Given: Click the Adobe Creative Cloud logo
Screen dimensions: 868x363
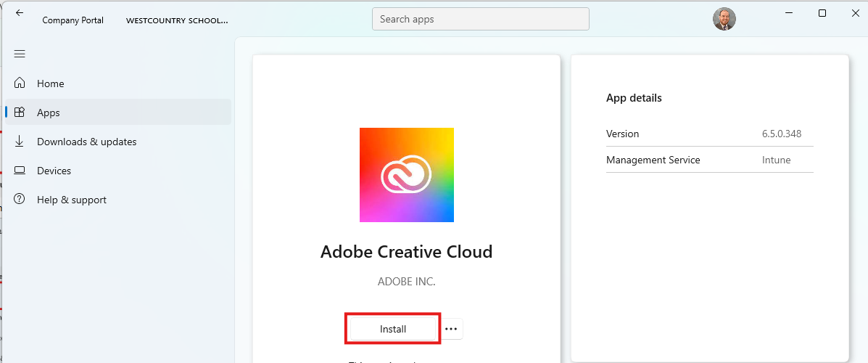Looking at the screenshot, I should (406, 175).
